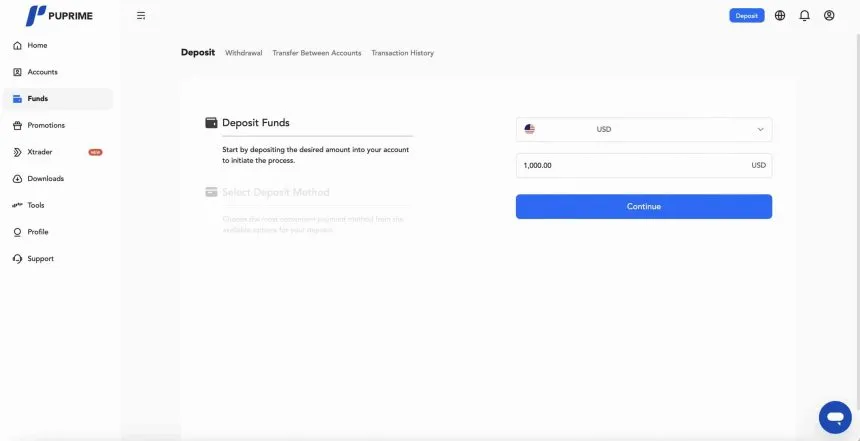Go to the Transaction History tab

point(402,53)
